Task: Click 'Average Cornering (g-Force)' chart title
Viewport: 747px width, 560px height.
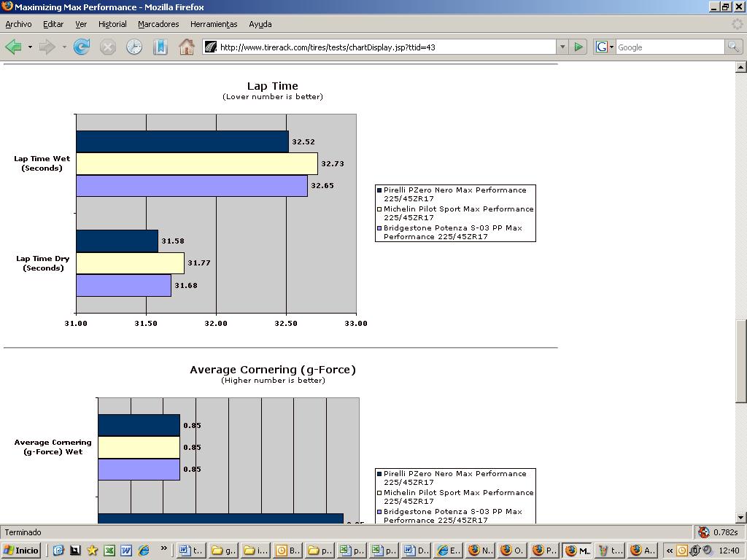Action: [x=273, y=370]
